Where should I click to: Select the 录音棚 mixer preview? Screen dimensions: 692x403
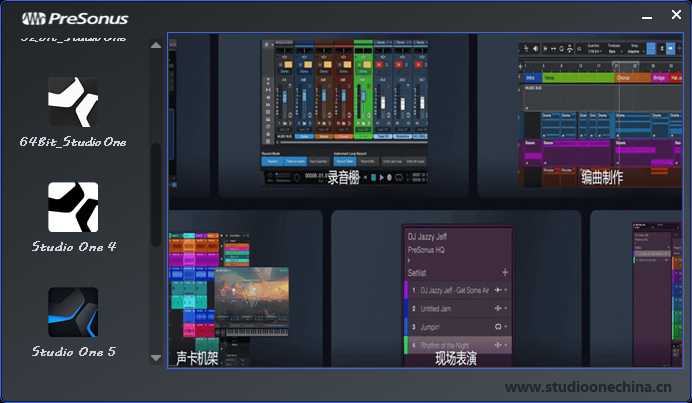[344, 113]
